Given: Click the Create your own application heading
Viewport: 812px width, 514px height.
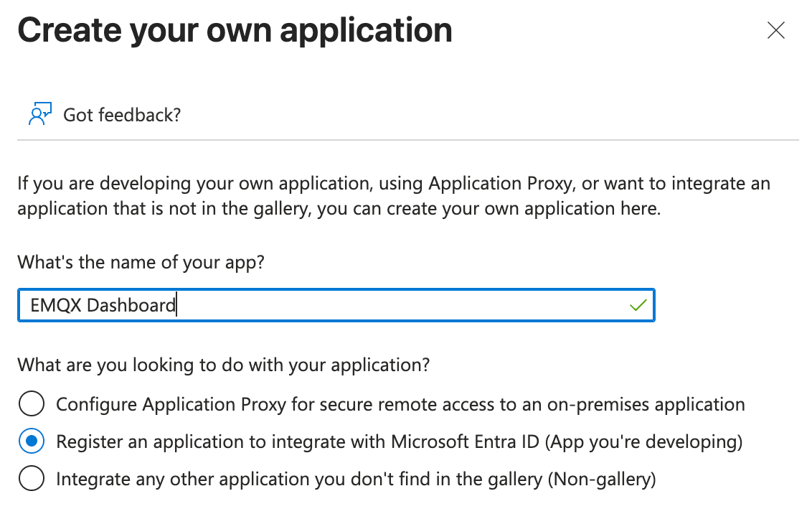Looking at the screenshot, I should coord(235,30).
